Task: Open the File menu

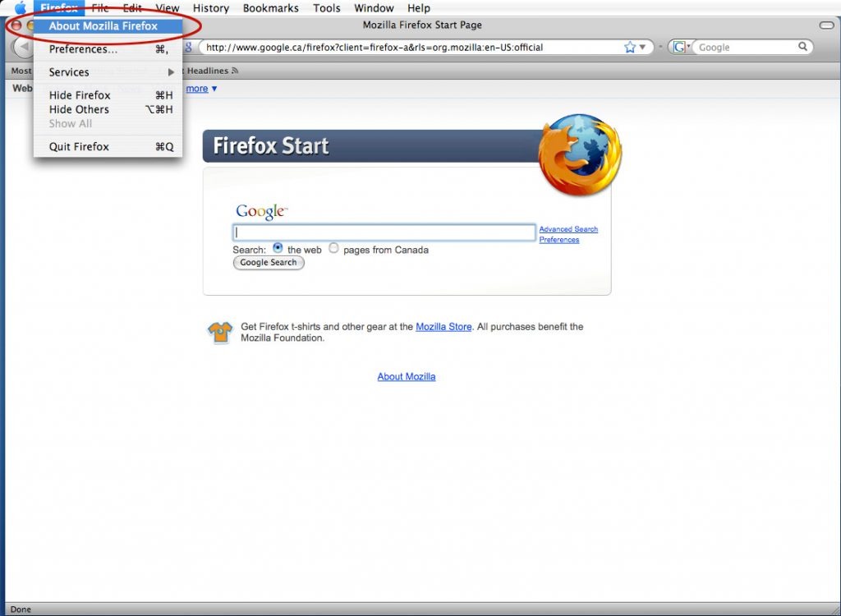Action: 99,8
